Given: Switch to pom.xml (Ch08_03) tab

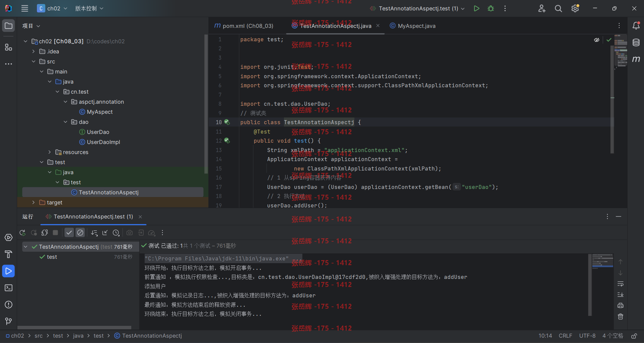Looking at the screenshot, I should tap(244, 26).
